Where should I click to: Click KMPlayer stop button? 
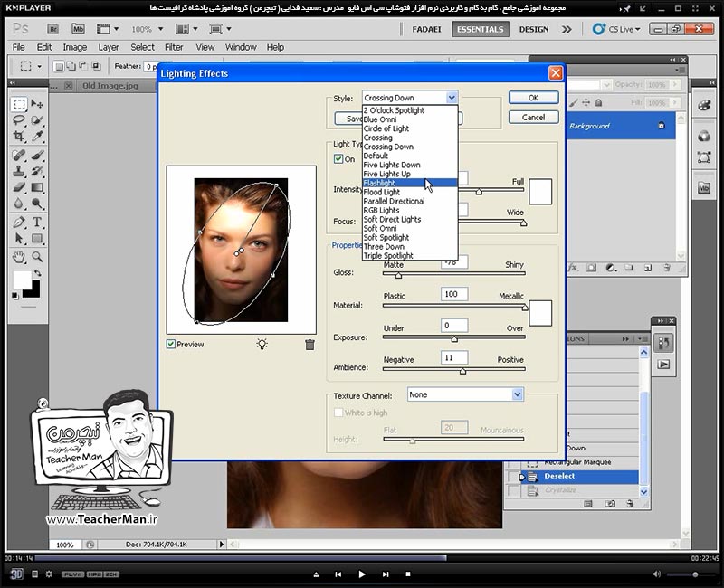coord(408,574)
